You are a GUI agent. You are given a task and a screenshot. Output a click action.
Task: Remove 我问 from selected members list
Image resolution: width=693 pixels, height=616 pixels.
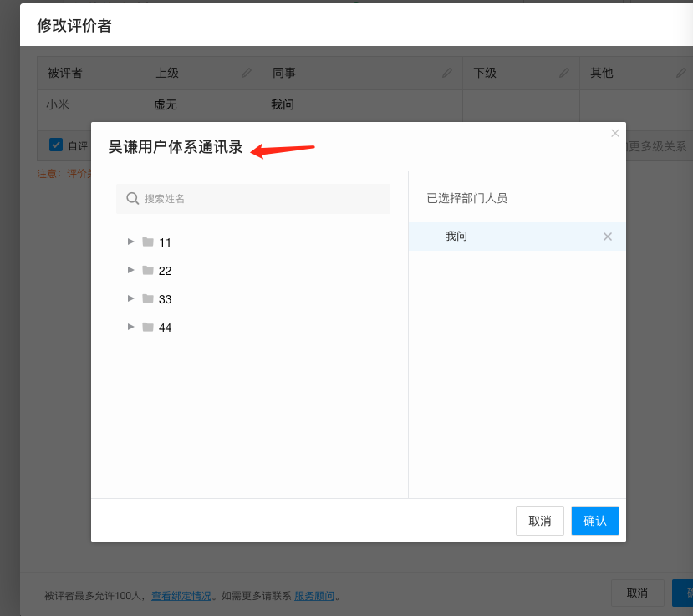[x=608, y=237]
